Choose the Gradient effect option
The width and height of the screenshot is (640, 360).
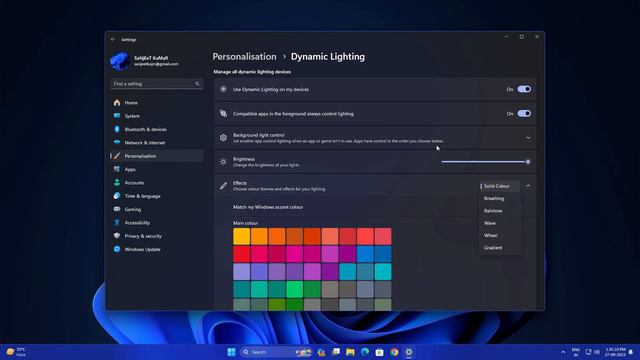point(500,247)
